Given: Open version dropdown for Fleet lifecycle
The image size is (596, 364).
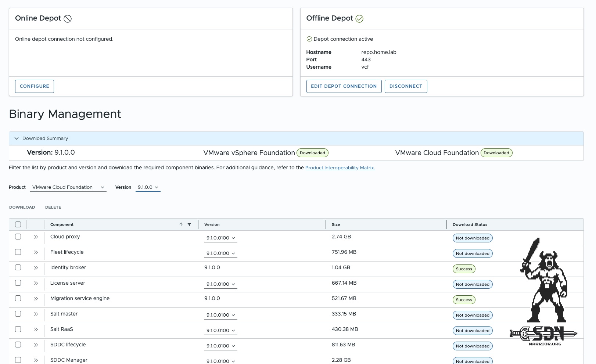Looking at the screenshot, I should pos(221,253).
